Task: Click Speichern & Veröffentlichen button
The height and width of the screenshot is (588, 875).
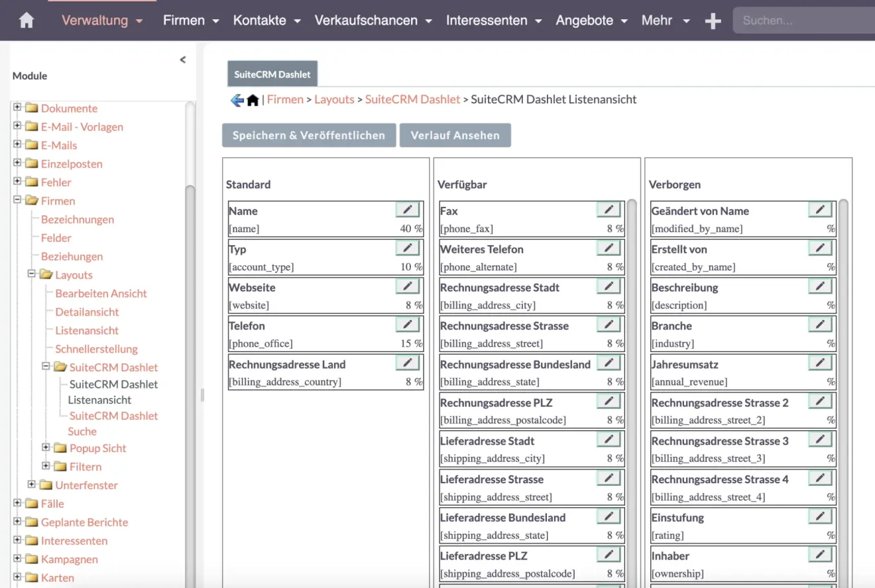Action: [x=308, y=135]
